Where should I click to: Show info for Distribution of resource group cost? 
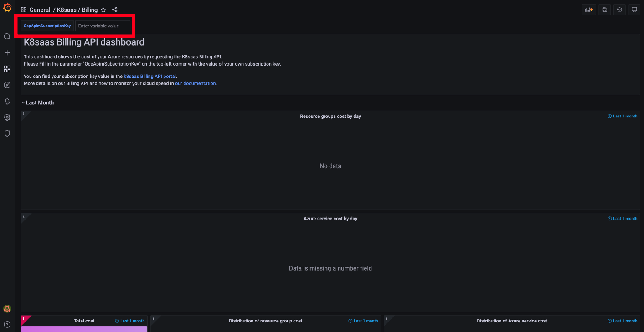(x=154, y=319)
